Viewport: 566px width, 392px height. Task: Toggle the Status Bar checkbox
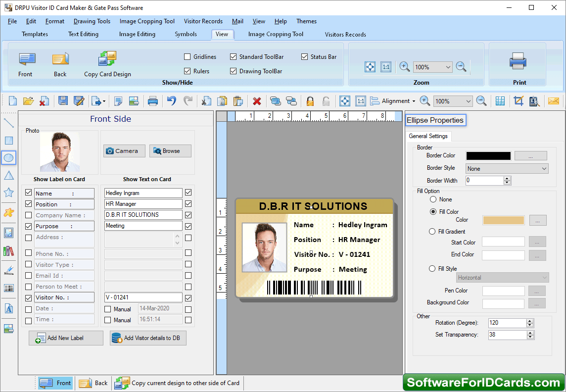(x=304, y=56)
